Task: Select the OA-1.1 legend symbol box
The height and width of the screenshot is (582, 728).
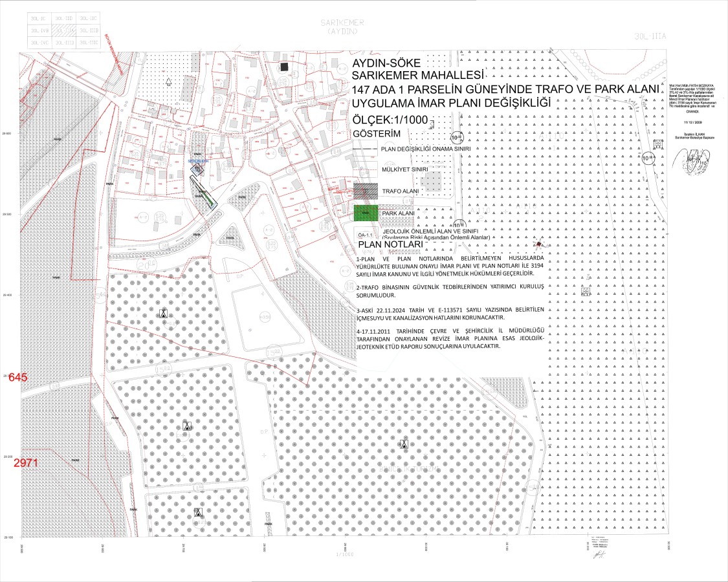Action: tap(366, 234)
